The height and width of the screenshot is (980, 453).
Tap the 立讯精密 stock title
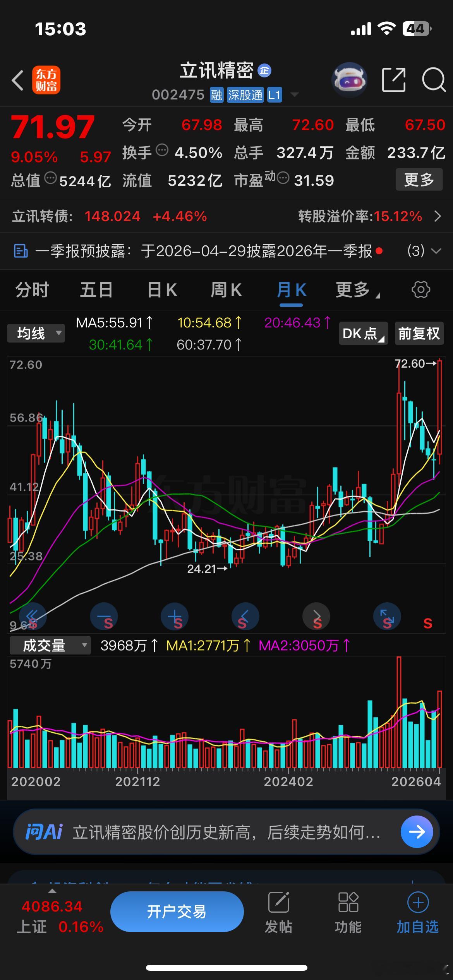pyautogui.click(x=217, y=70)
